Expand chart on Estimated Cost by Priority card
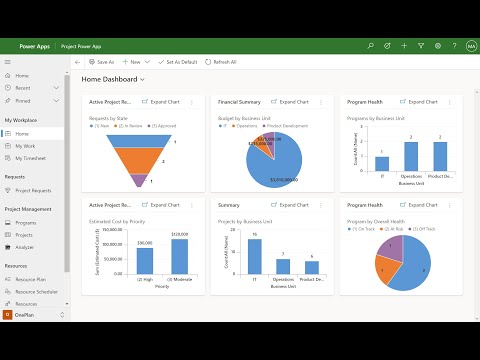480x360 pixels. coord(161,205)
